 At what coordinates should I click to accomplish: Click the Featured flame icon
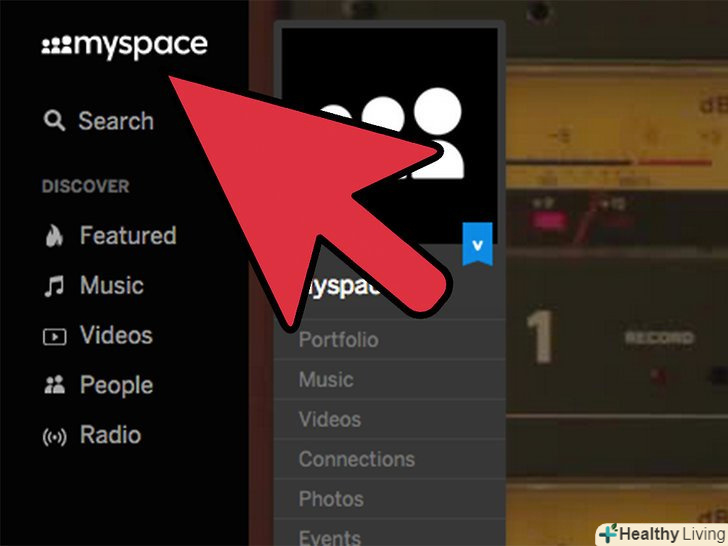[x=54, y=235]
